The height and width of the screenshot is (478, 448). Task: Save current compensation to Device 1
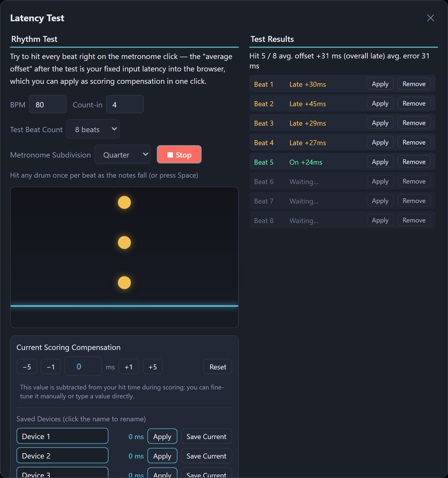[207, 436]
